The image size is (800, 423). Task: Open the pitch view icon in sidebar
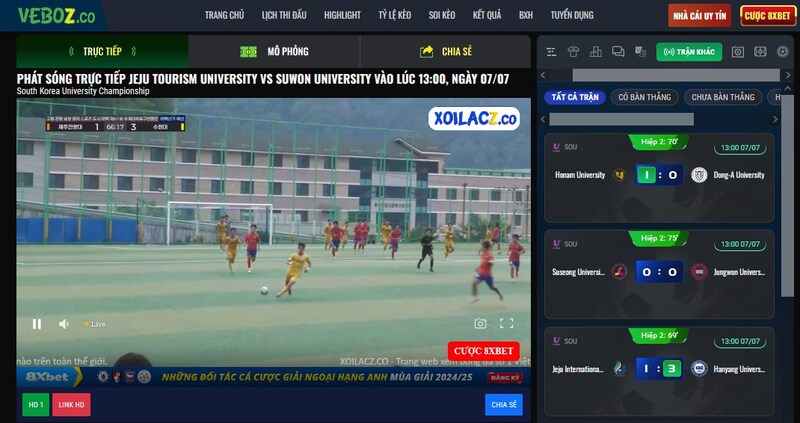tap(760, 52)
